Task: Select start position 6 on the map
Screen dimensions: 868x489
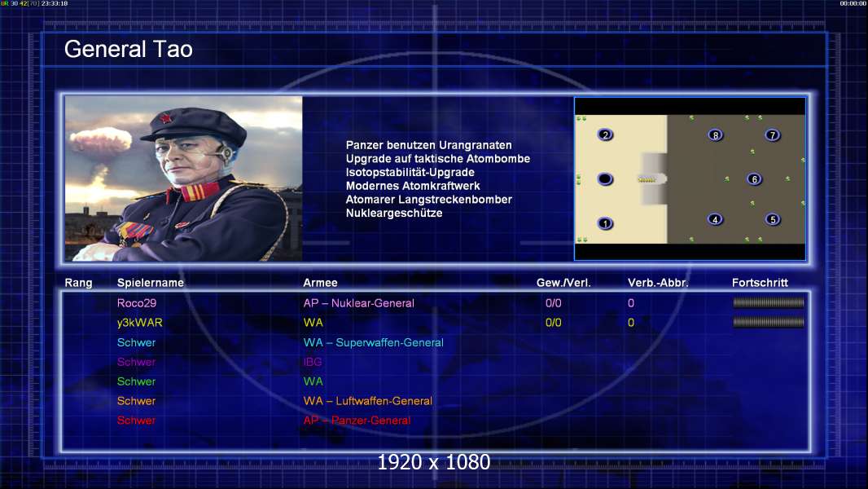Action: (754, 178)
